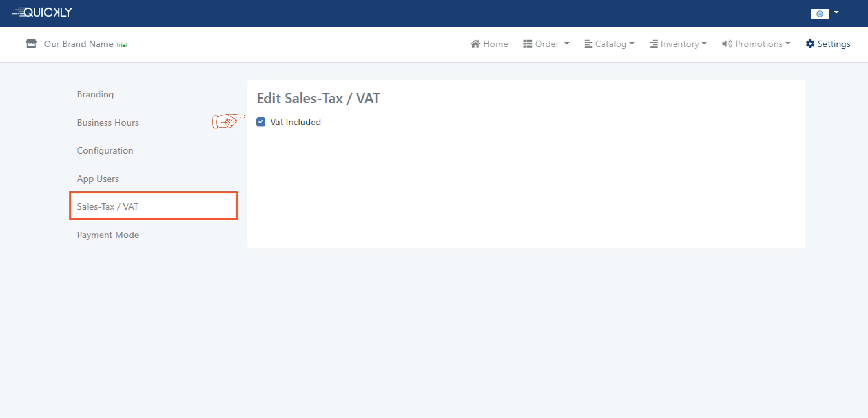Click the Quickly logo
Image resolution: width=868 pixels, height=418 pixels.
pos(42,12)
